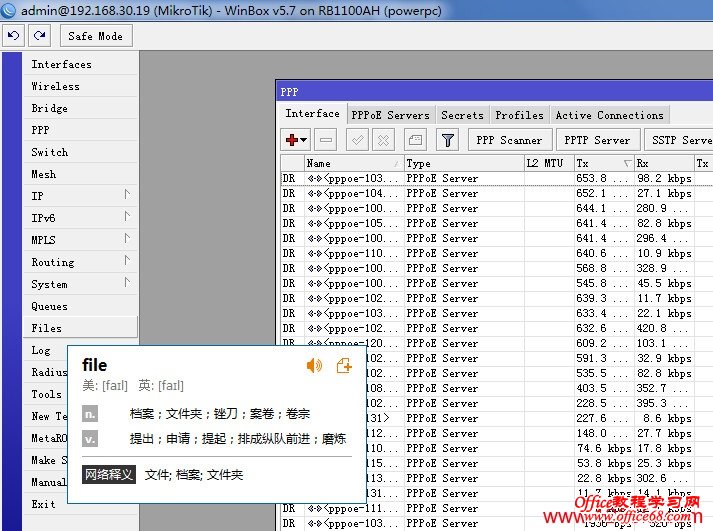Sort by the Type column header
The width and height of the screenshot is (713, 531).
click(x=464, y=163)
